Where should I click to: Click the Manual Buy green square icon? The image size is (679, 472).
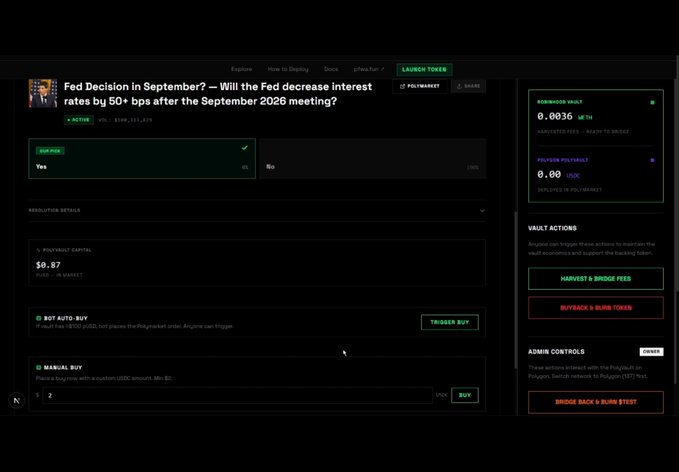[x=39, y=368]
